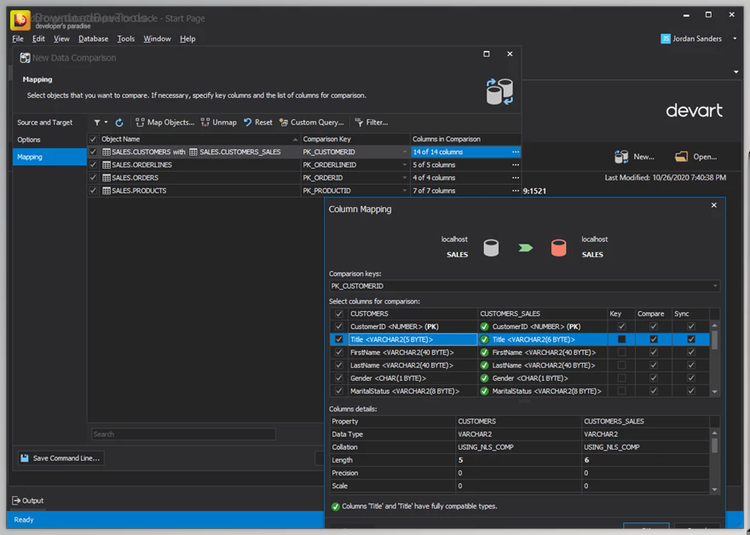Close the Column Mapping dialog
The image size is (750, 535).
[714, 205]
